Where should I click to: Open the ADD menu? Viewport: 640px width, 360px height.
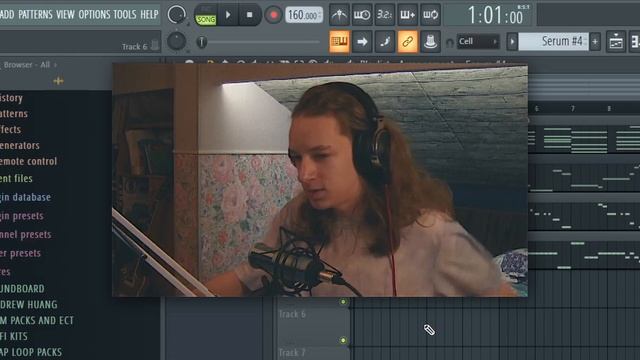tap(7, 15)
